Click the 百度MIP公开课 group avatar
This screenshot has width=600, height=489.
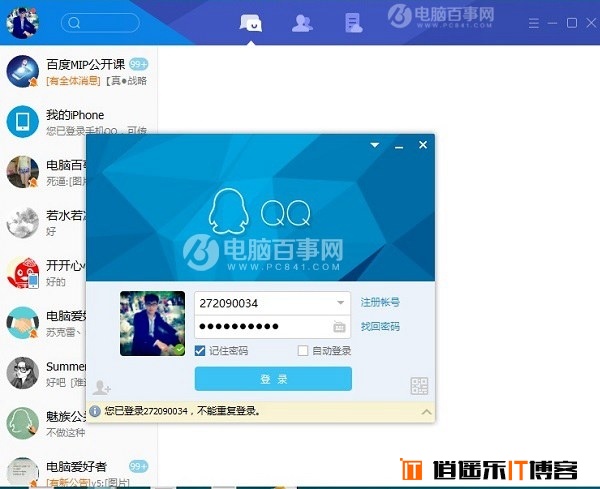[23, 72]
